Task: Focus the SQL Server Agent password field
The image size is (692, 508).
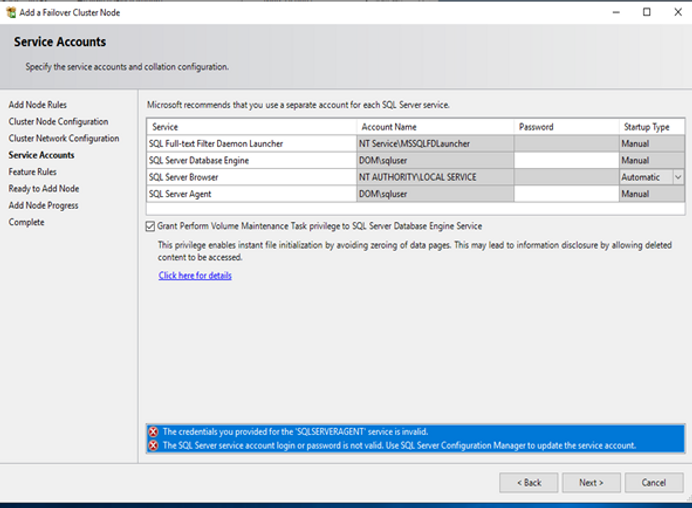Action: pyautogui.click(x=565, y=194)
